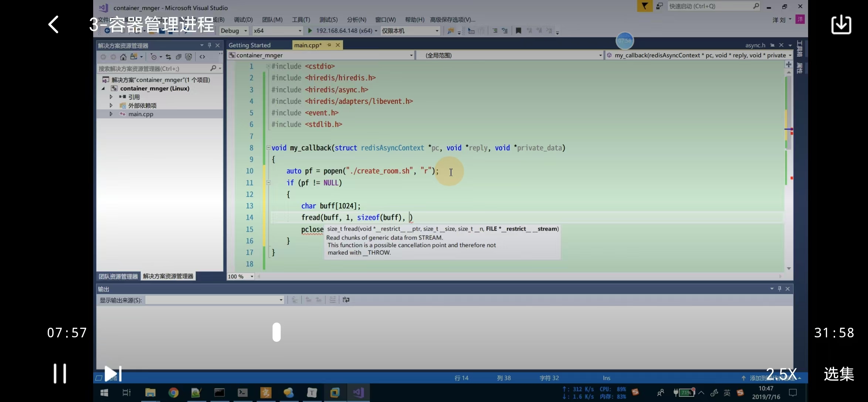
Task: Open the x64 platform dropdown
Action: coord(278,31)
